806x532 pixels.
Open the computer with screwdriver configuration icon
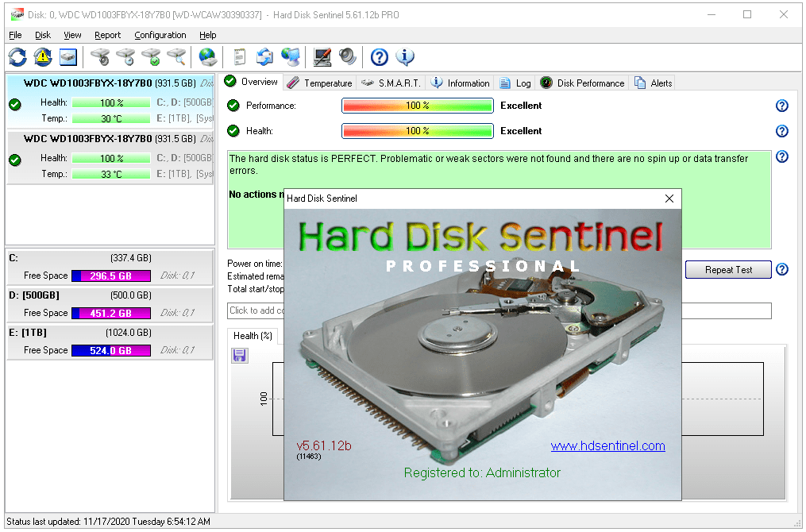pyautogui.click(x=322, y=57)
